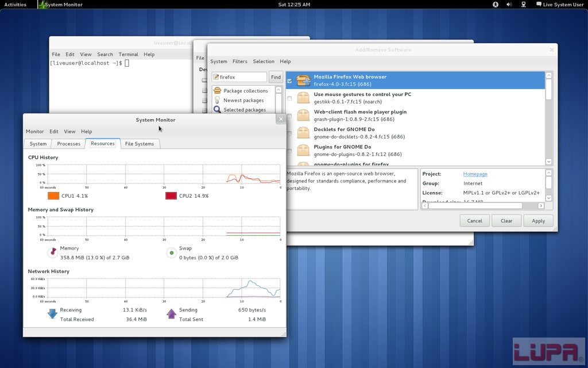Open Filters menu in Add/Remove Software

coord(239,62)
